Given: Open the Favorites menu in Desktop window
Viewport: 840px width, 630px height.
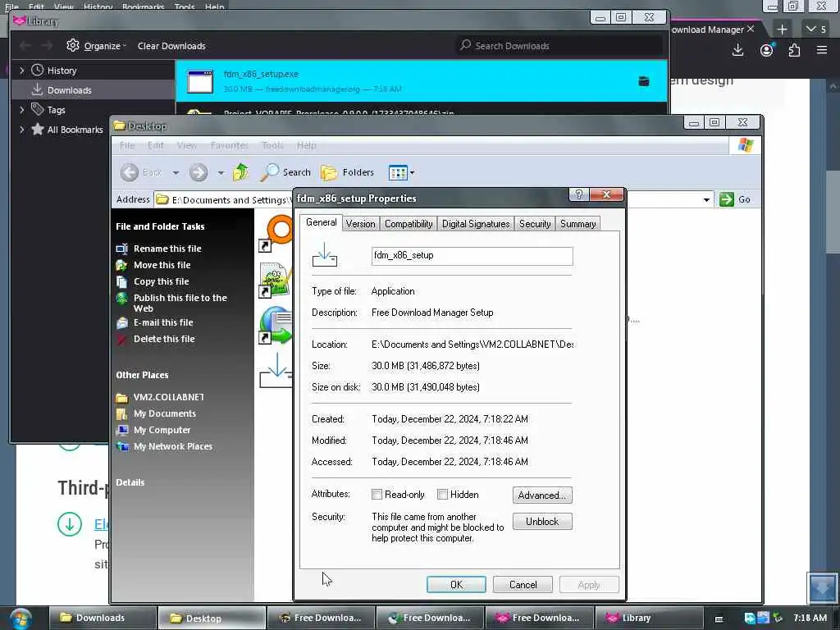Looking at the screenshot, I should [229, 145].
